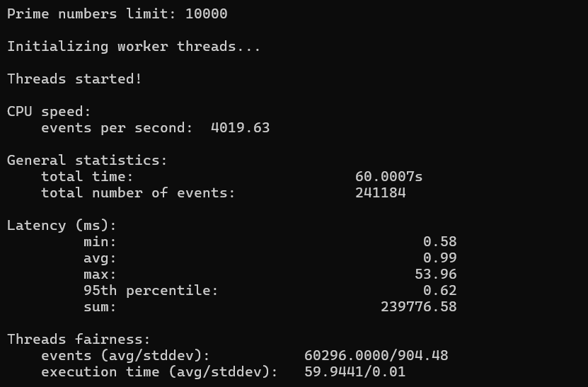The image size is (588, 387).
Task: Click the '95th percentile:' label
Action: (x=151, y=291)
